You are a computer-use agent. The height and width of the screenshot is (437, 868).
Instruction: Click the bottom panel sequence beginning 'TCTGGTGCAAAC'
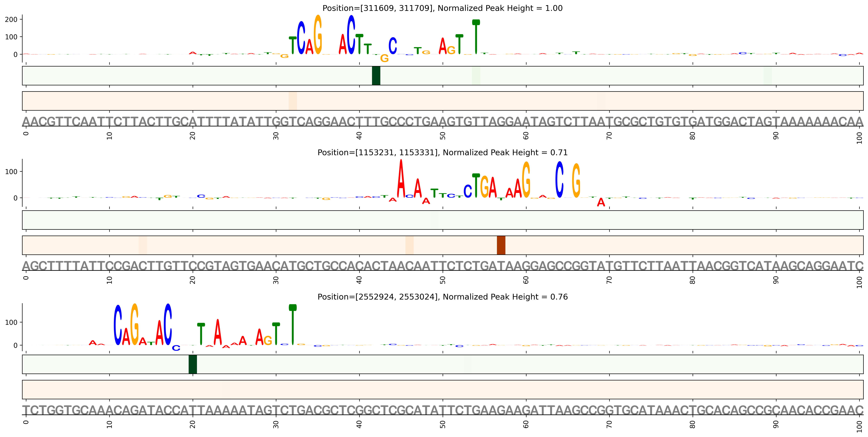(x=443, y=410)
